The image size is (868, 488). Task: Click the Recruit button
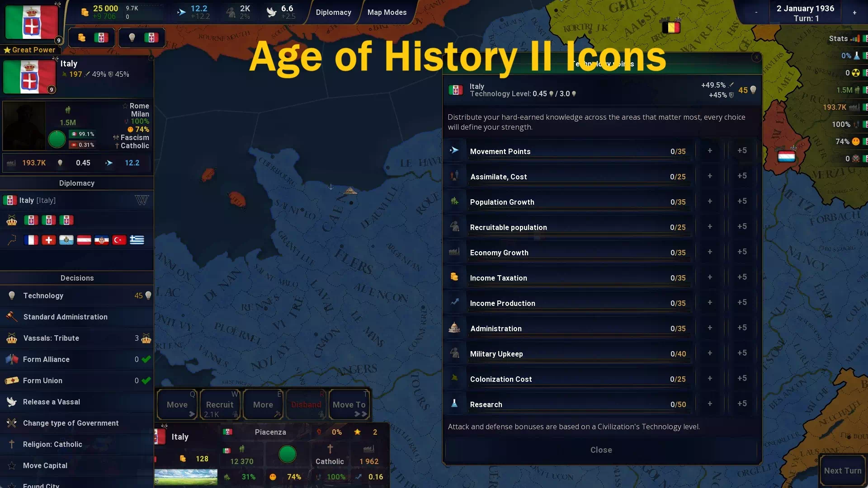(x=220, y=404)
